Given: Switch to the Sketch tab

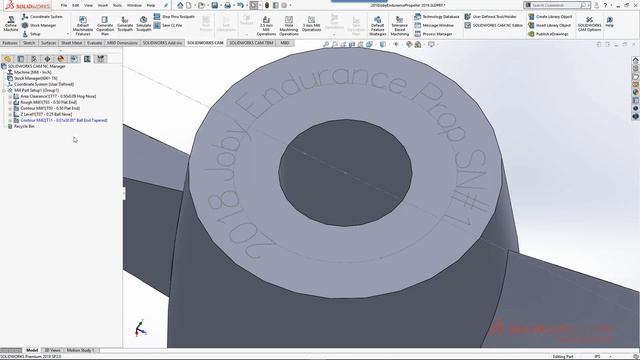Looking at the screenshot, I should (29, 43).
